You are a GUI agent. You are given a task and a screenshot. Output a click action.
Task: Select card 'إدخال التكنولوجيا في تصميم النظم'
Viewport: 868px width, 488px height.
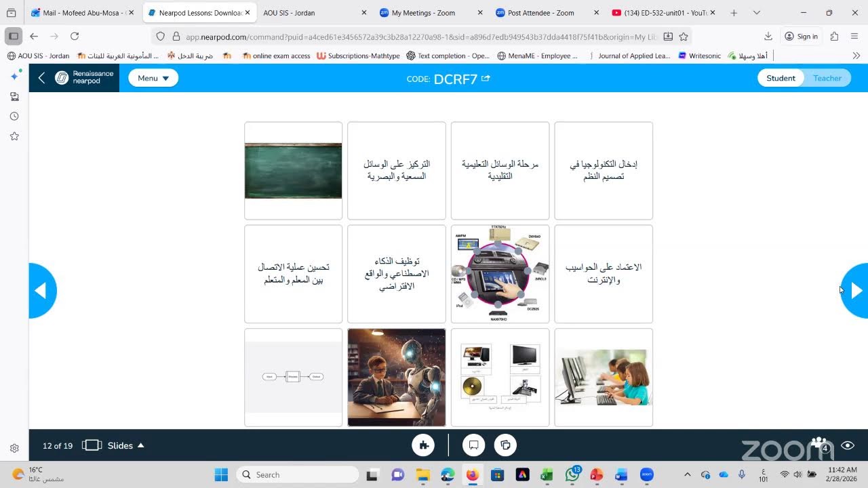coord(604,171)
